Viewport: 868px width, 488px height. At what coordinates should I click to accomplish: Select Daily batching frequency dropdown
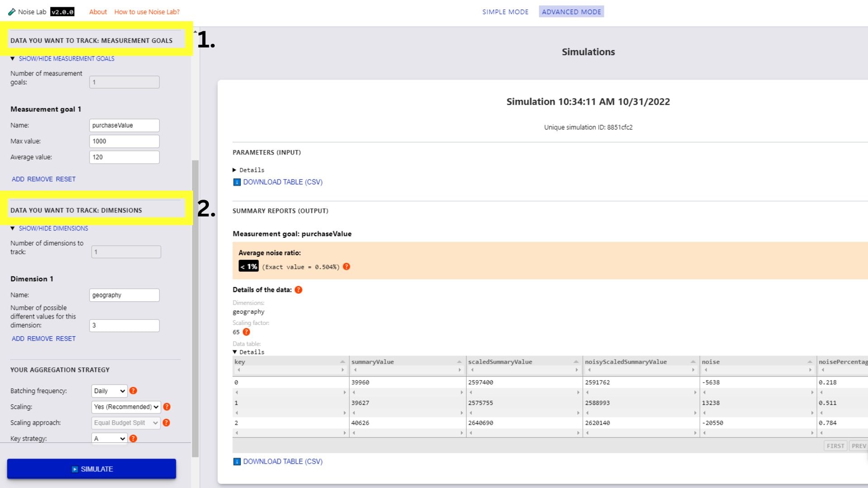point(109,390)
